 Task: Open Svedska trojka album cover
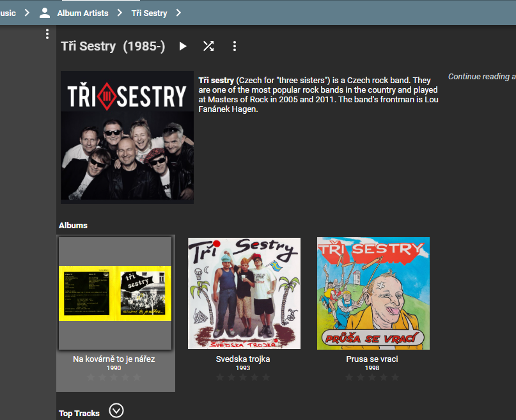coord(244,293)
